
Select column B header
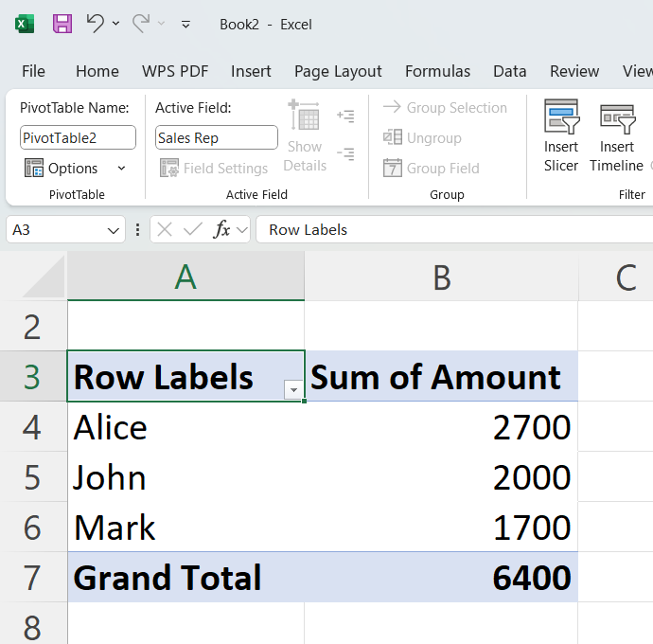[x=441, y=277]
